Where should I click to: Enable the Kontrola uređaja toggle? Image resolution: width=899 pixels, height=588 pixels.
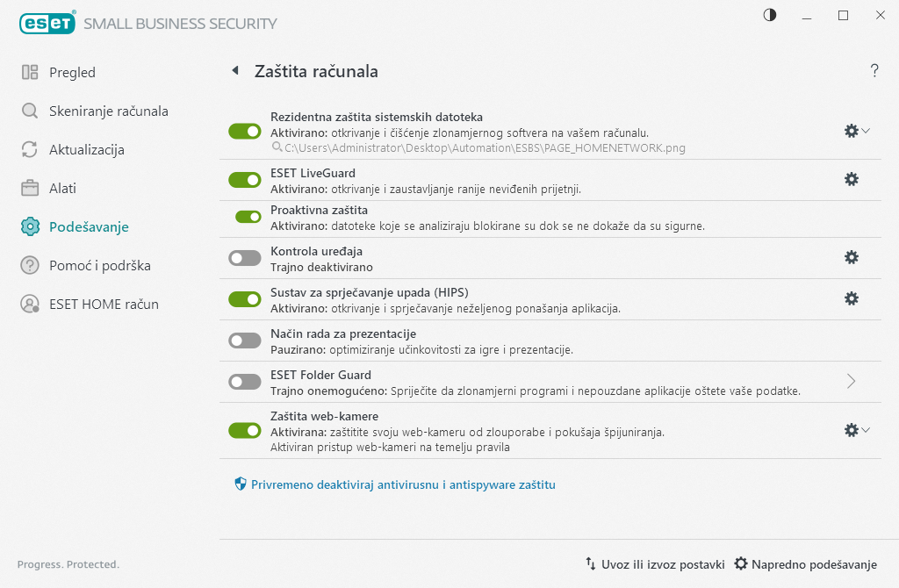point(244,257)
